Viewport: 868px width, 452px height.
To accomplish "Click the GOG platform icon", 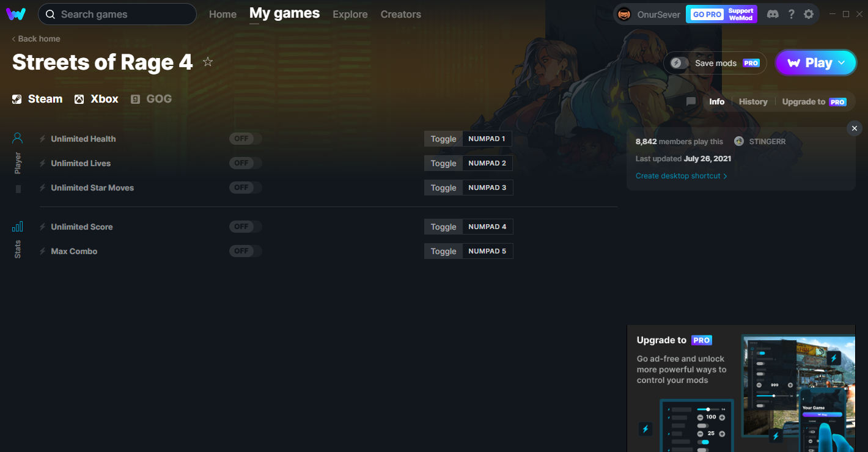I will pos(136,99).
